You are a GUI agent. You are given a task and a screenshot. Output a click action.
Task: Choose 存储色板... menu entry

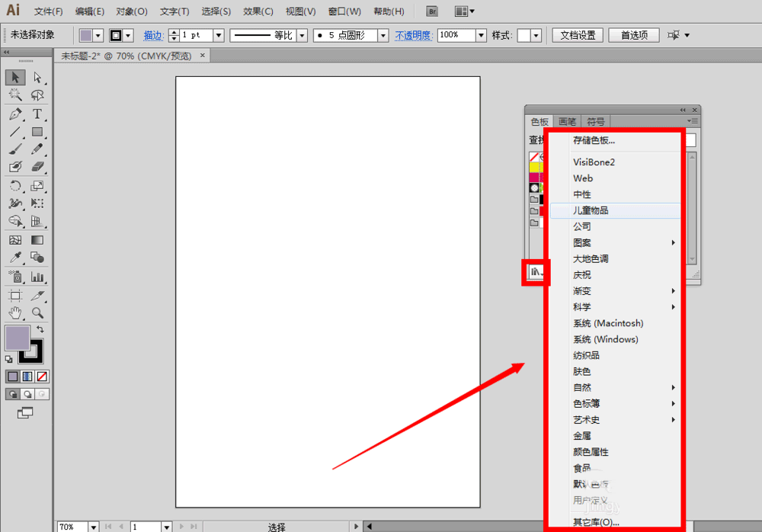tap(615, 140)
